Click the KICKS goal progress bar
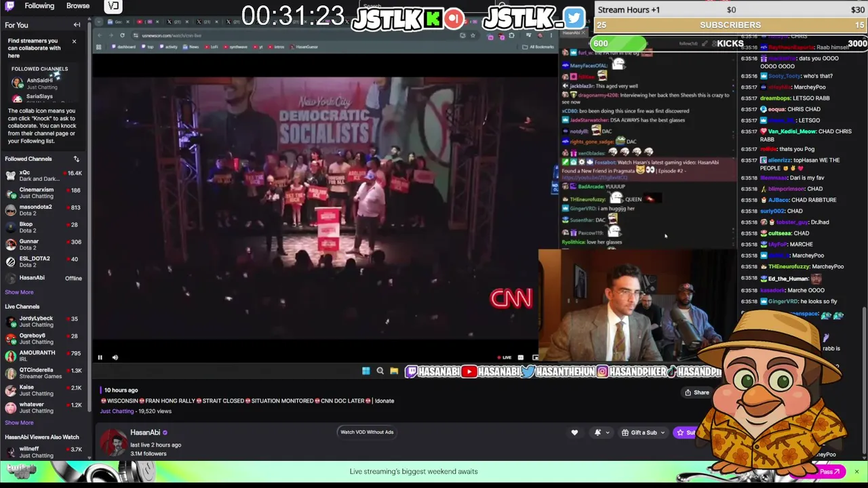The width and height of the screenshot is (868, 488). [730, 43]
